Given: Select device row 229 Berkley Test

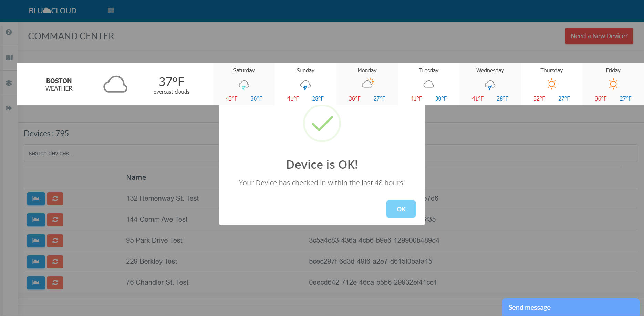Looking at the screenshot, I should coord(152,261).
